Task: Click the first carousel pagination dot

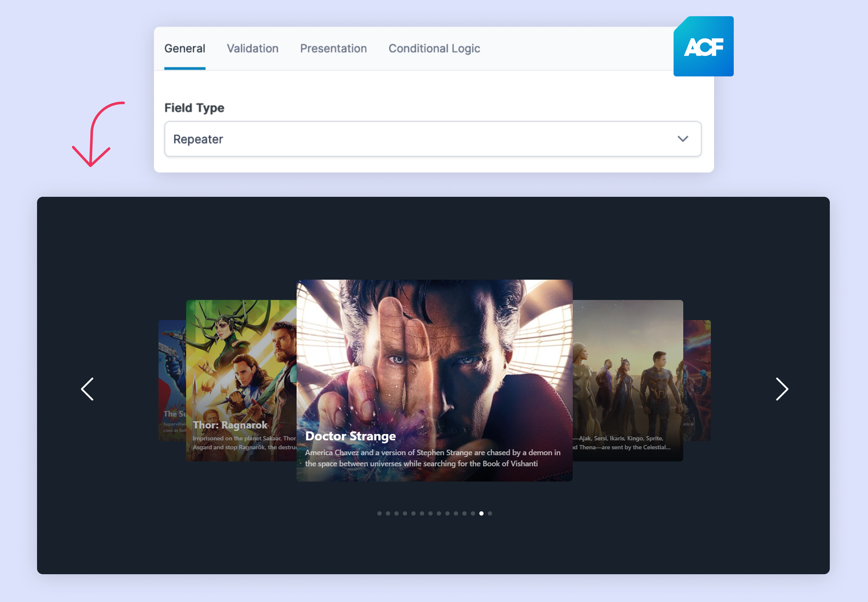Action: pyautogui.click(x=380, y=513)
